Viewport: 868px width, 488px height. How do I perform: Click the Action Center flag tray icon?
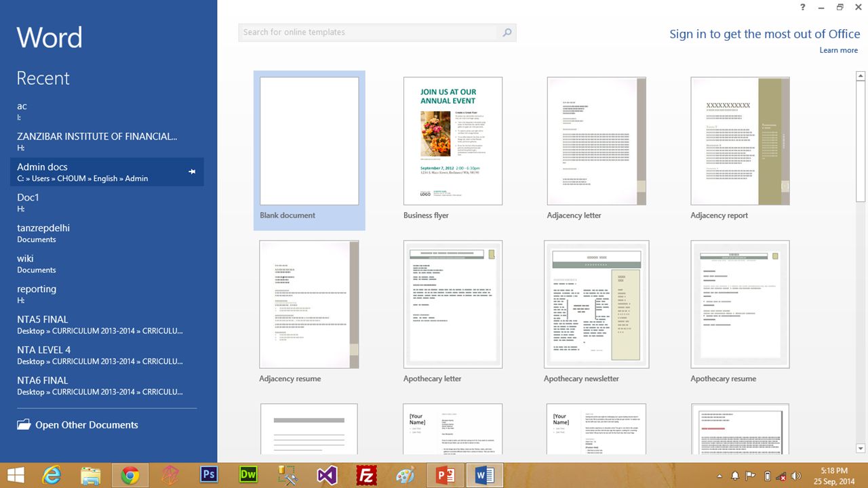click(751, 476)
